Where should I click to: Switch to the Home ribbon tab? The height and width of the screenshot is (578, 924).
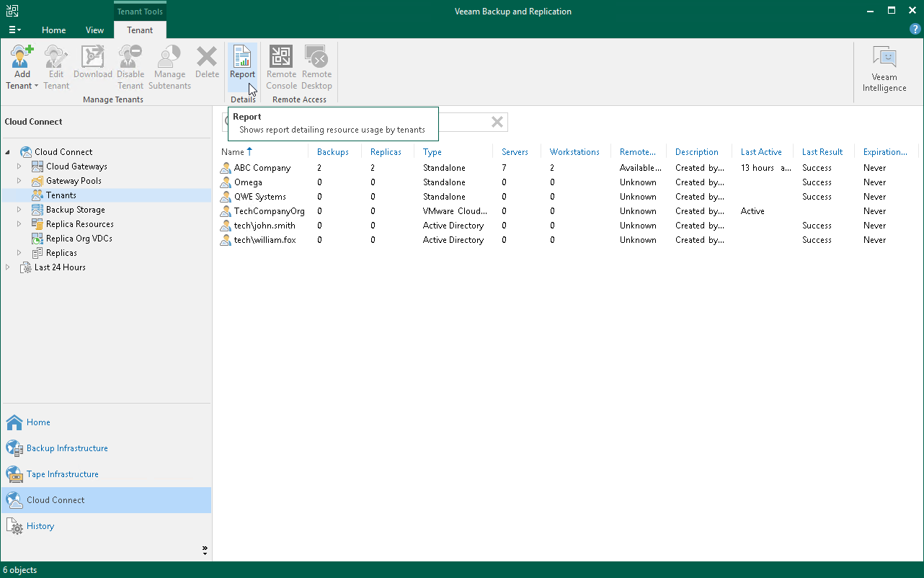(x=53, y=30)
